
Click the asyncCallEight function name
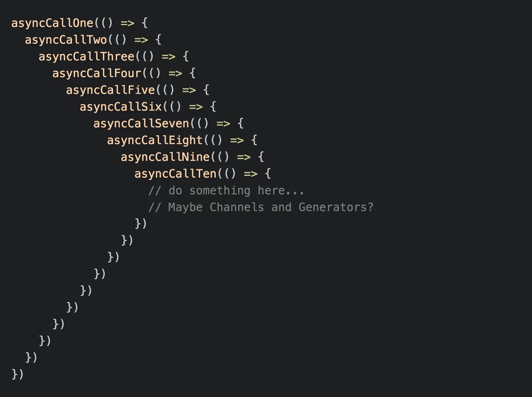pyautogui.click(x=155, y=140)
